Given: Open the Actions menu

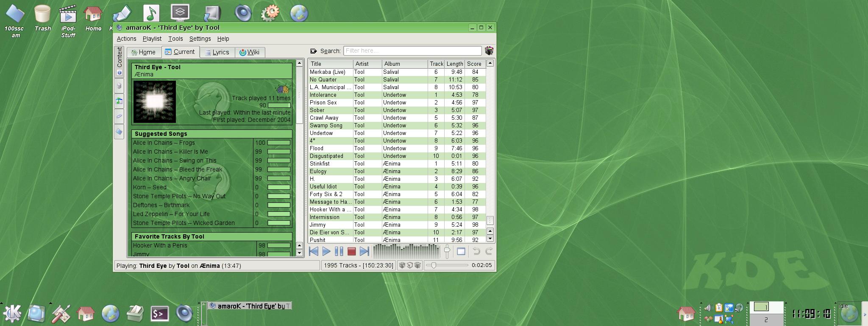Looking at the screenshot, I should tap(126, 39).
